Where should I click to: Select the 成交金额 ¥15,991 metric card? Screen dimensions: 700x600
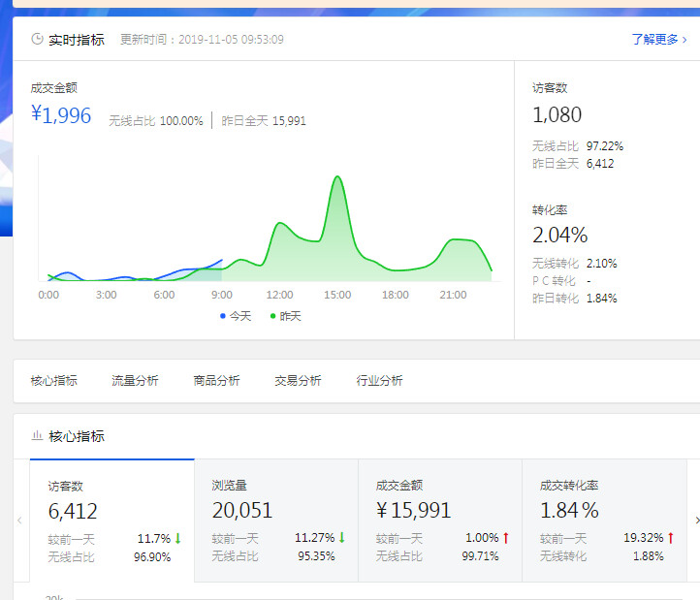(440, 521)
